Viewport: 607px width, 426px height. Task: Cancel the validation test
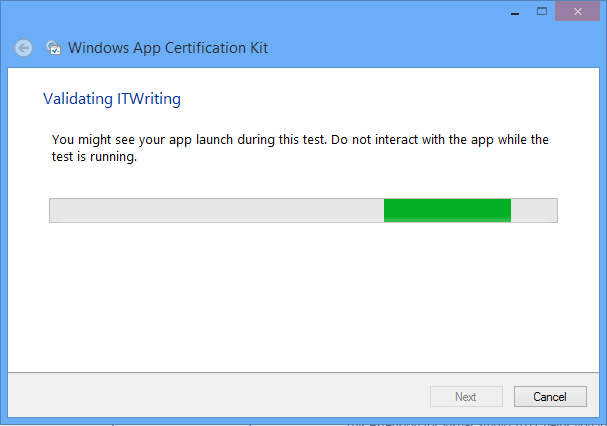(550, 397)
